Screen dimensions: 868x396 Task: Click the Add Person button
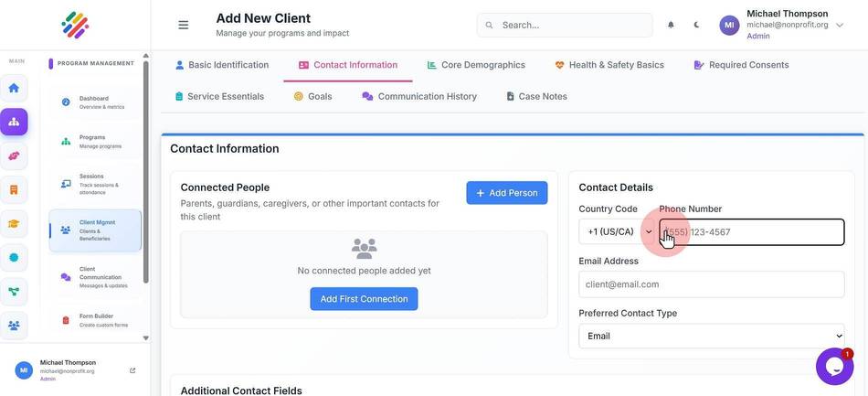point(506,193)
